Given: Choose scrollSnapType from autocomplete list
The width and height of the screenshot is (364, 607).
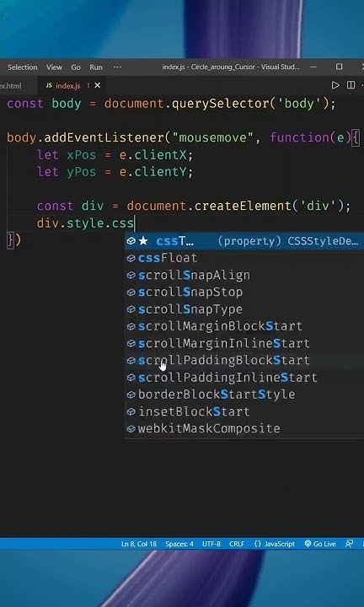Looking at the screenshot, I should click(x=244, y=309).
